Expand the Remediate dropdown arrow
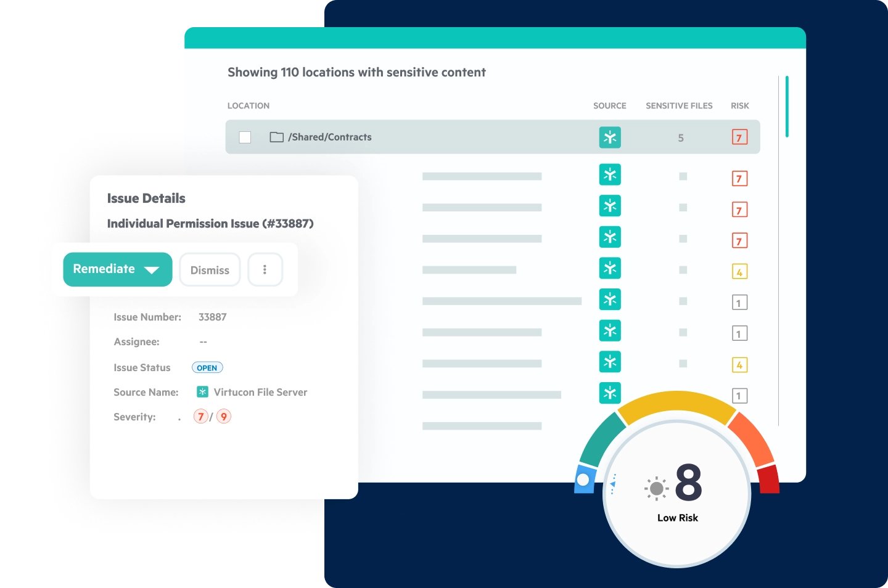The image size is (888, 588). point(151,269)
